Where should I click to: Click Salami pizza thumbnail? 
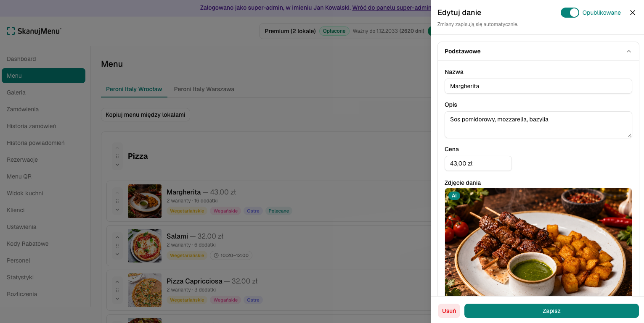pos(145,246)
